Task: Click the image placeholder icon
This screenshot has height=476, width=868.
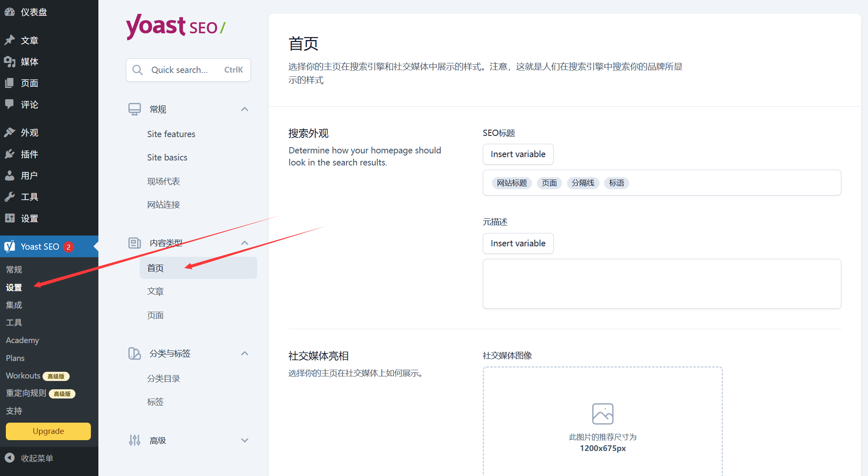Action: [x=603, y=413]
